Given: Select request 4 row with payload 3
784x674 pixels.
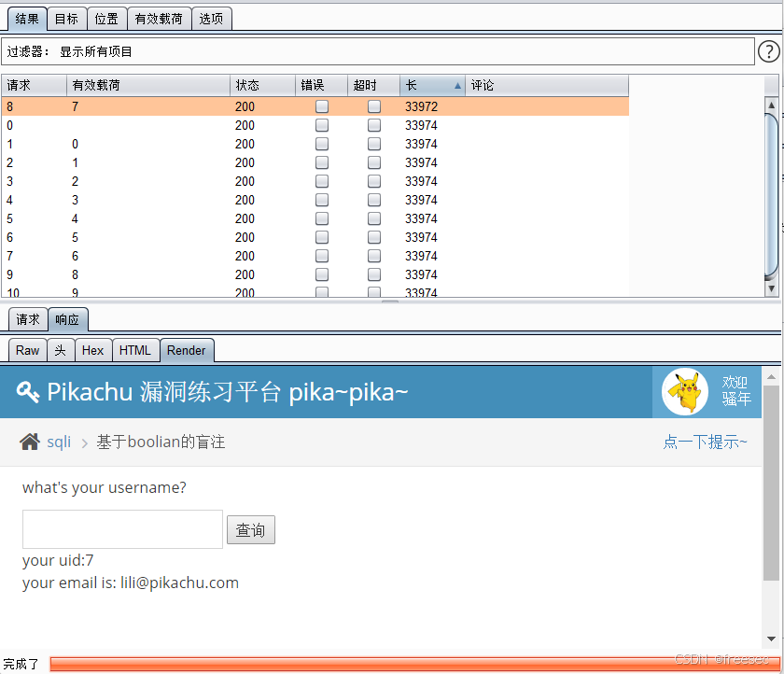Looking at the screenshot, I should tap(315, 200).
